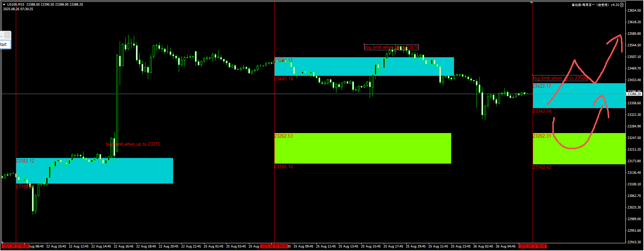
Task: Expand the US100,M15 chart title arrow
Action: click(4, 5)
